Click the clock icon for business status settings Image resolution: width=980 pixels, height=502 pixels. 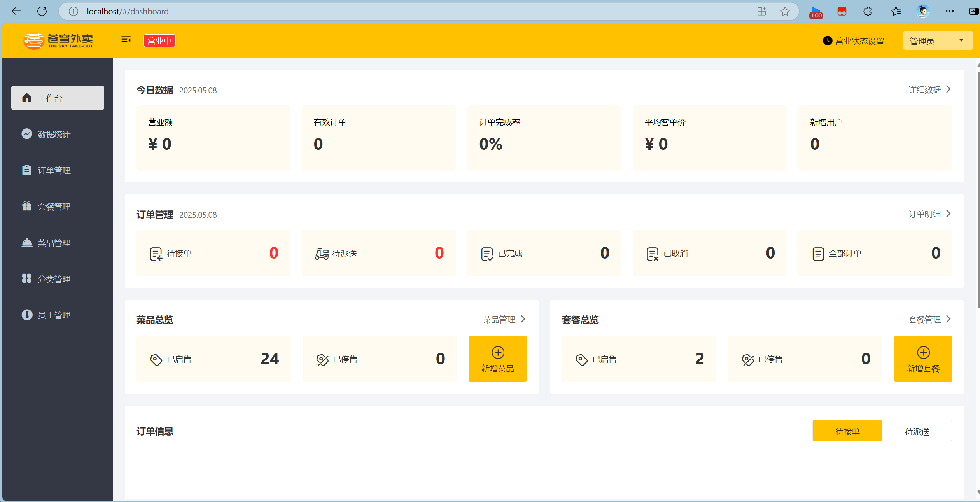click(x=827, y=41)
